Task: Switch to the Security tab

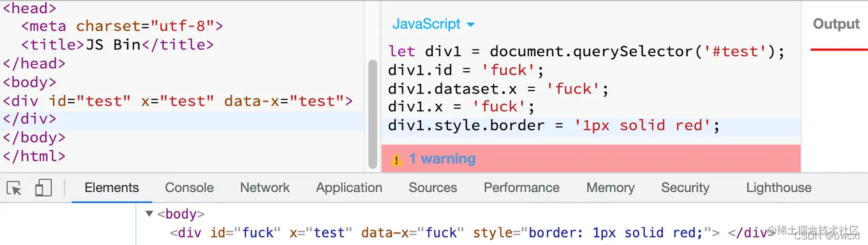Action: [685, 188]
